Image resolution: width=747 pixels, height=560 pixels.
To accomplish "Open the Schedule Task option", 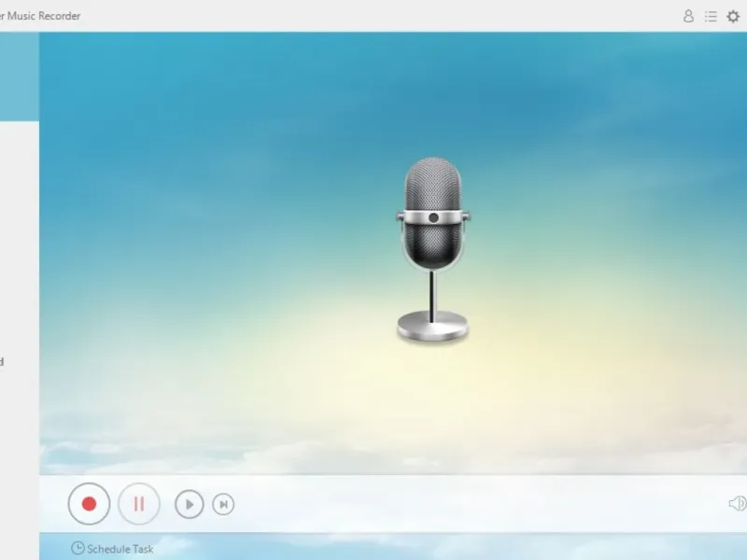I will coord(112,549).
